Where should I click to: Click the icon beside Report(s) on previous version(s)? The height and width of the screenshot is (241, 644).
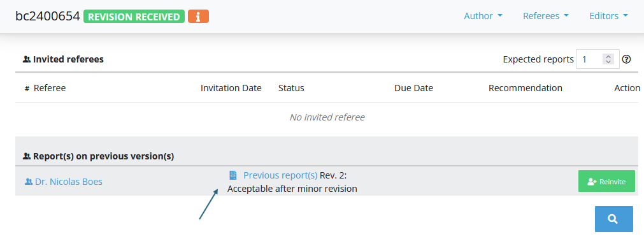(27, 156)
